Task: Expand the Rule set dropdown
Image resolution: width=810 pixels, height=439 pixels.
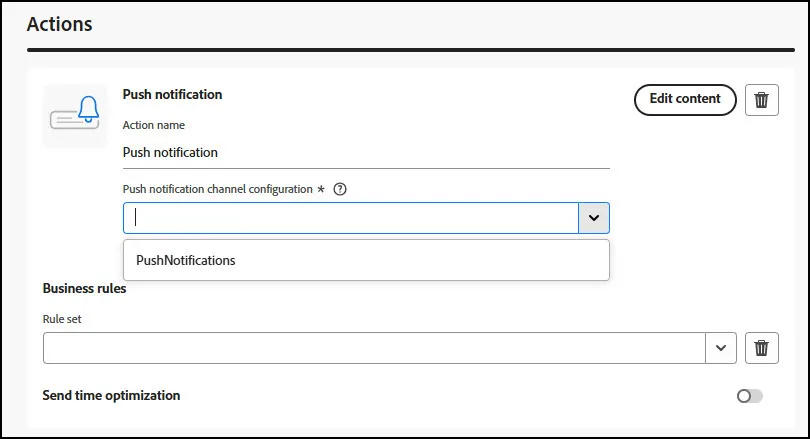Action: coord(721,348)
